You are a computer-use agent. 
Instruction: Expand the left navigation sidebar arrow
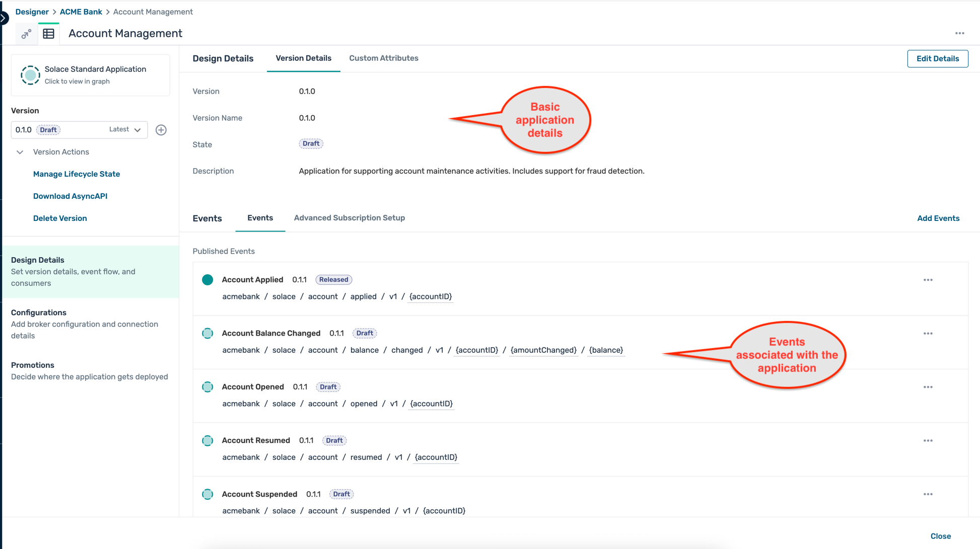tap(4, 18)
